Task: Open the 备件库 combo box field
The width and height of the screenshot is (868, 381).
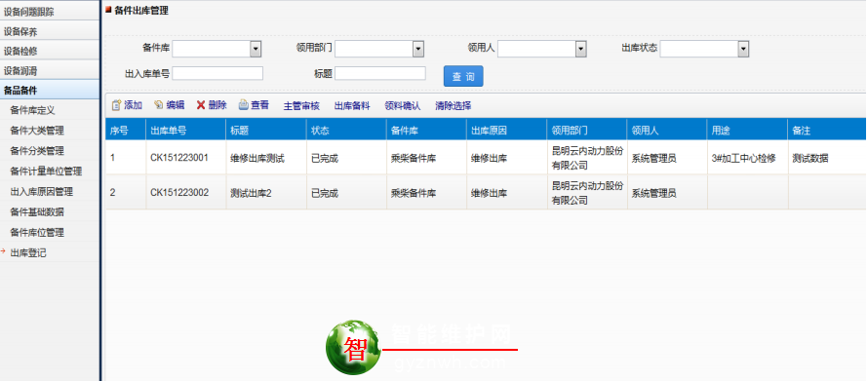Action: [217, 49]
